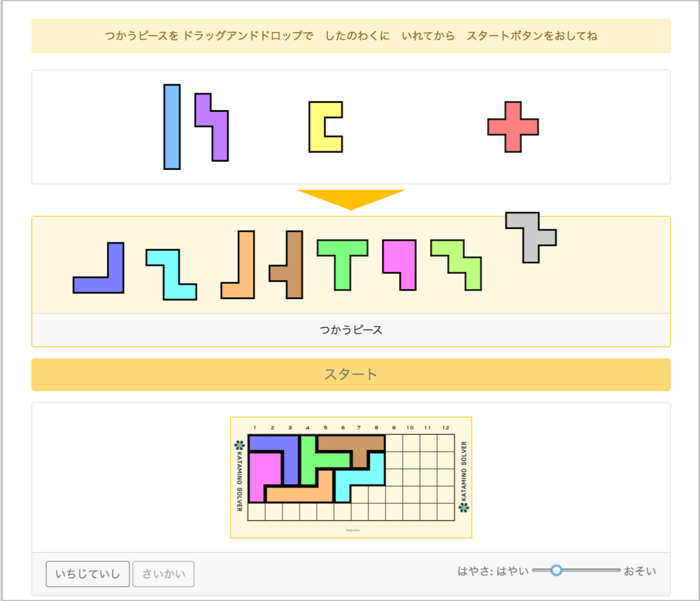Click column number 12 on the board
The height and width of the screenshot is (601, 700).
pyautogui.click(x=446, y=428)
